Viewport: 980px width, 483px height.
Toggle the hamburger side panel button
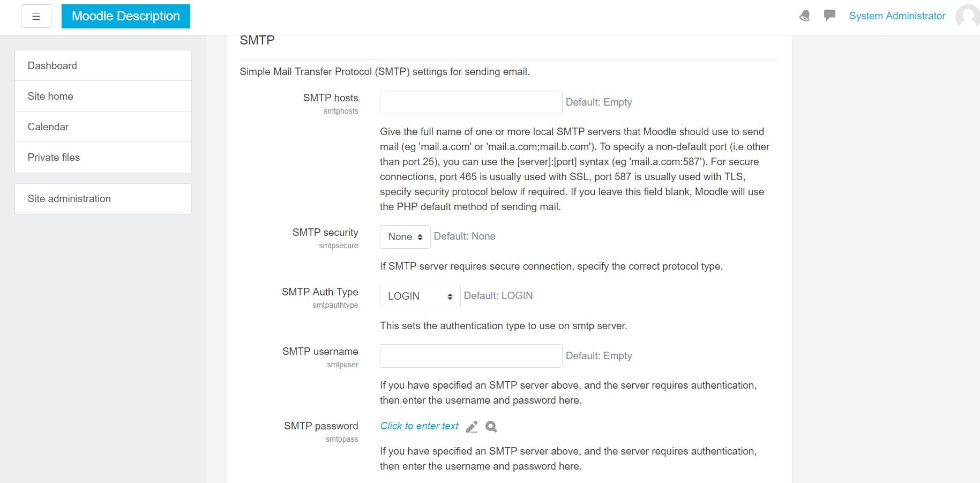point(36,16)
